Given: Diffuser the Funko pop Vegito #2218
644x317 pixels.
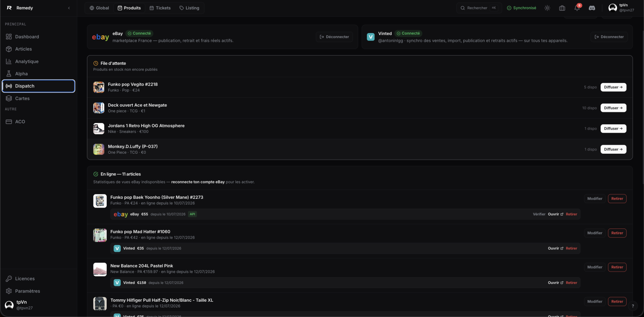Looking at the screenshot, I should (613, 87).
